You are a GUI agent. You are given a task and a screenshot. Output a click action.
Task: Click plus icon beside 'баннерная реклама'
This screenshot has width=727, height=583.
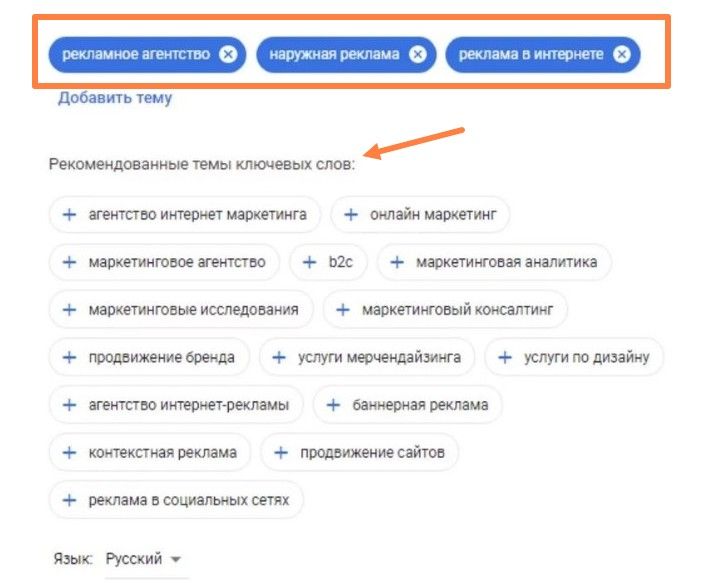(333, 405)
